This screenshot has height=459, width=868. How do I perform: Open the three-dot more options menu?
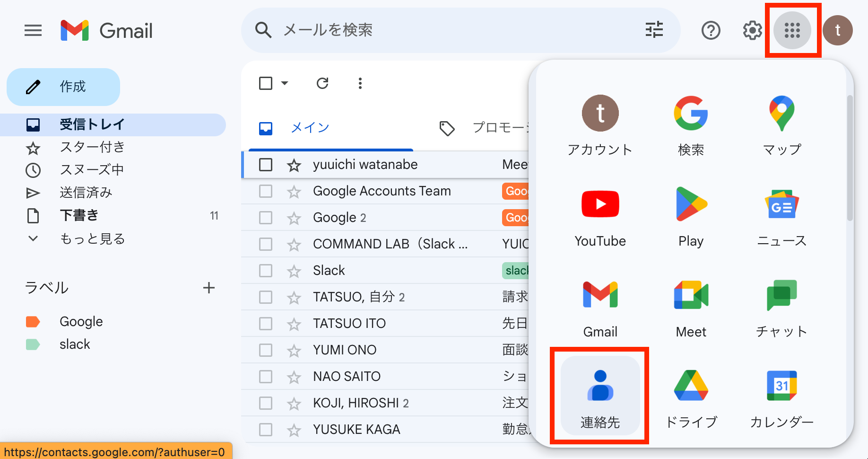pyautogui.click(x=360, y=83)
